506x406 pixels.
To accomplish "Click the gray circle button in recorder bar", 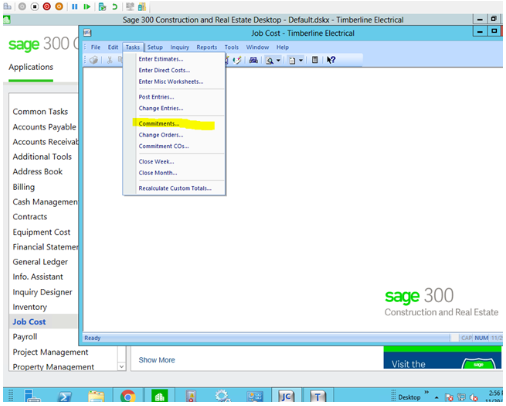I will 22,7.
